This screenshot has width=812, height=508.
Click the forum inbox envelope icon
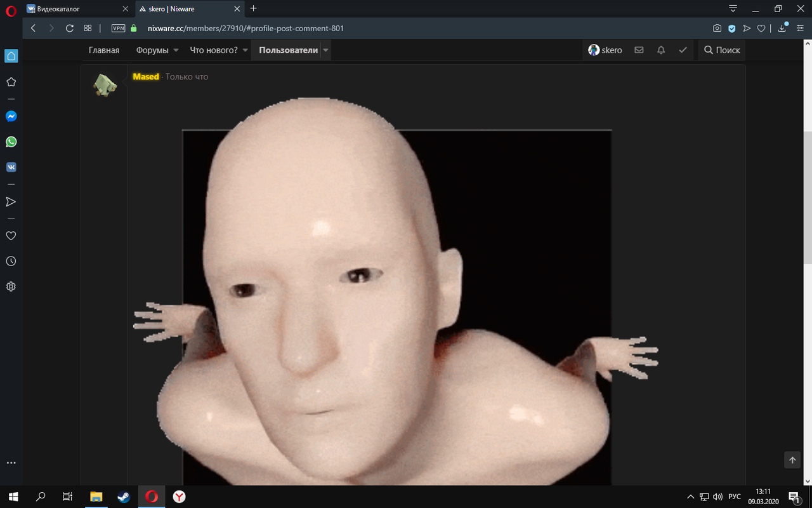click(639, 50)
